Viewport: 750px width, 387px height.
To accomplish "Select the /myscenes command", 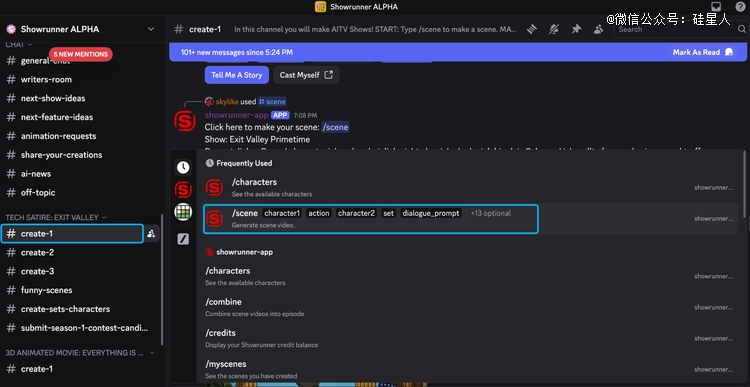I will (x=470, y=369).
